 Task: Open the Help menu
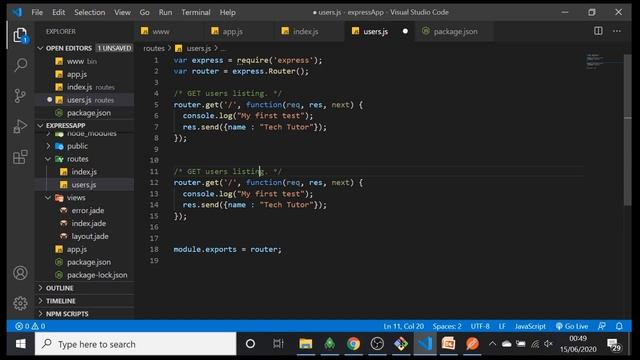(227, 12)
